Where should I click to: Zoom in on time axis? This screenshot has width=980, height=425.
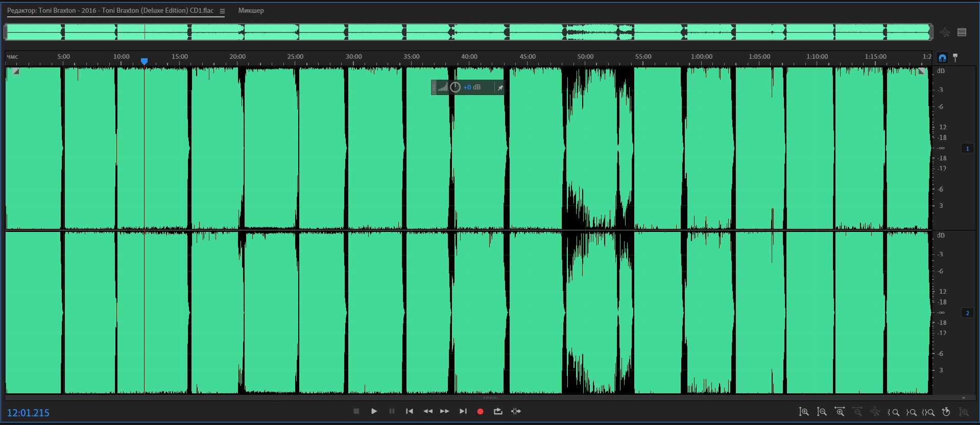(x=839, y=412)
